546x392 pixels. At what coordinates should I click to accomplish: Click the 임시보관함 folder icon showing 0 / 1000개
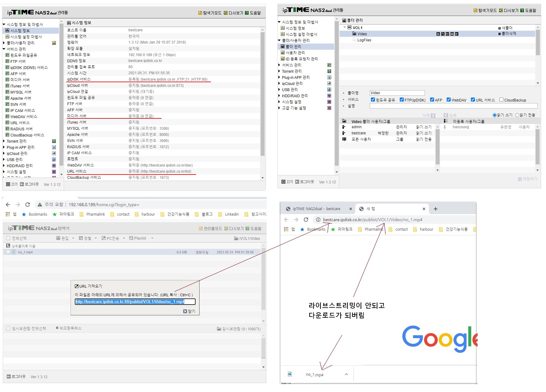219,329
